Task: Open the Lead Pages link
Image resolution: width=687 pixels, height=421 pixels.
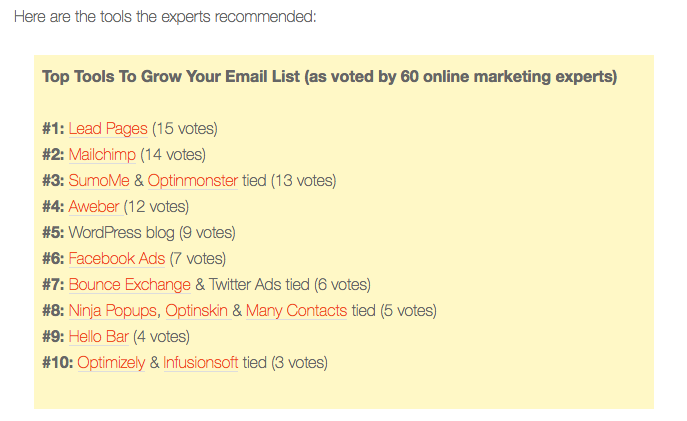Action: [108, 129]
